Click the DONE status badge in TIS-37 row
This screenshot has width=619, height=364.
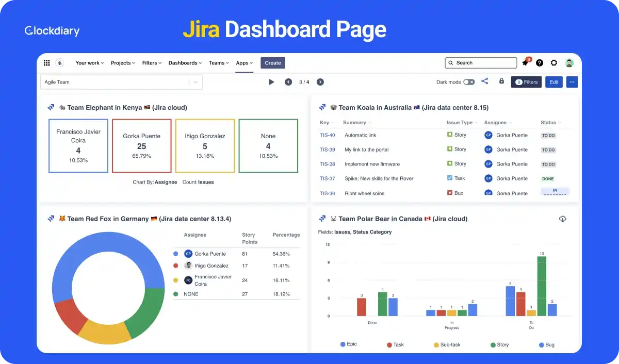coord(548,179)
